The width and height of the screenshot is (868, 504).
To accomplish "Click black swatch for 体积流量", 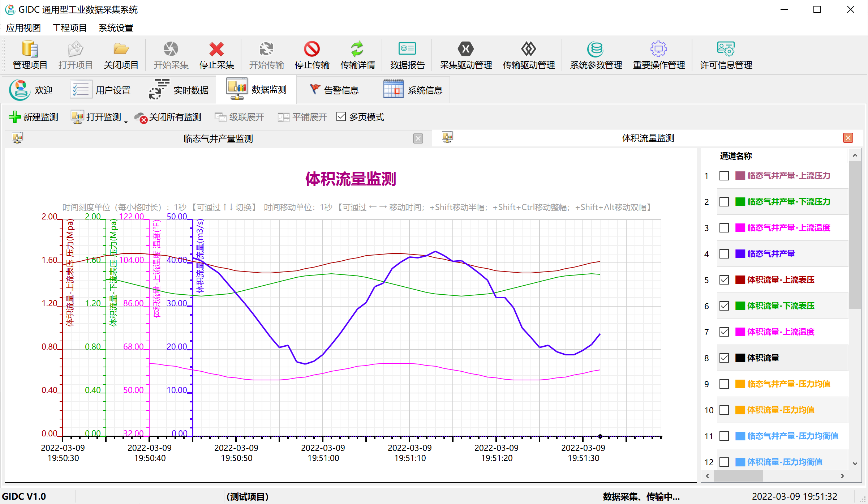I will [740, 358].
